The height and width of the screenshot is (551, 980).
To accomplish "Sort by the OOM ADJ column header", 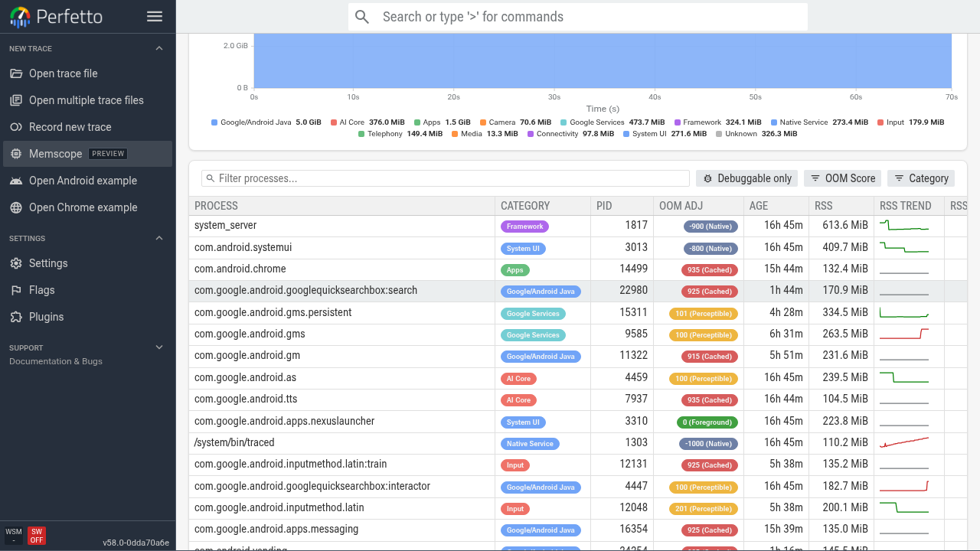I will (x=698, y=206).
